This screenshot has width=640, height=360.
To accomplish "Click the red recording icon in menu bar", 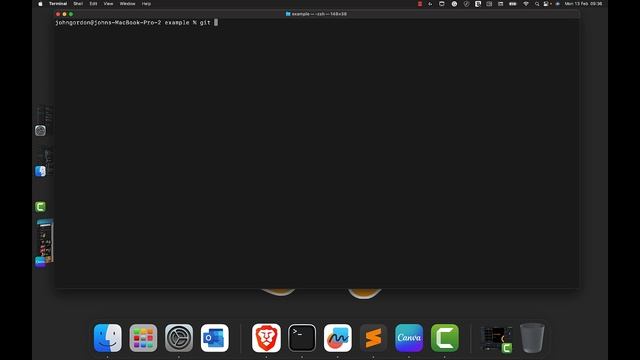I will [x=420, y=4].
